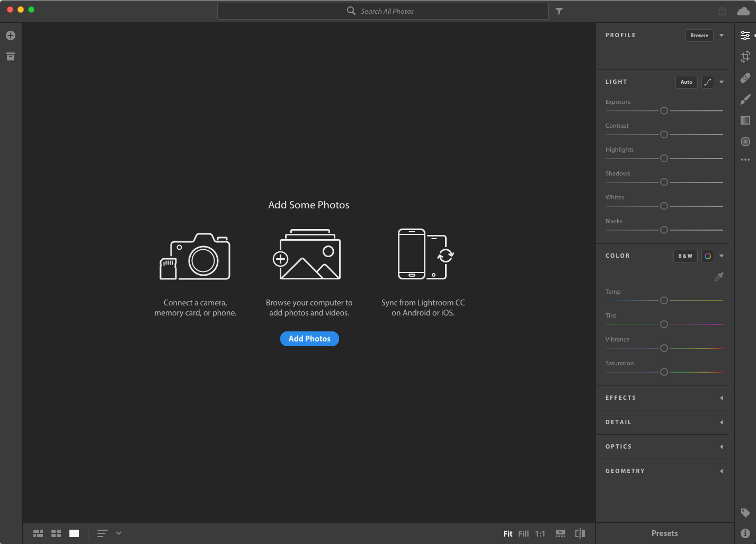756x544 pixels.
Task: Open the sort order dropdown chevron
Action: pyautogui.click(x=119, y=533)
